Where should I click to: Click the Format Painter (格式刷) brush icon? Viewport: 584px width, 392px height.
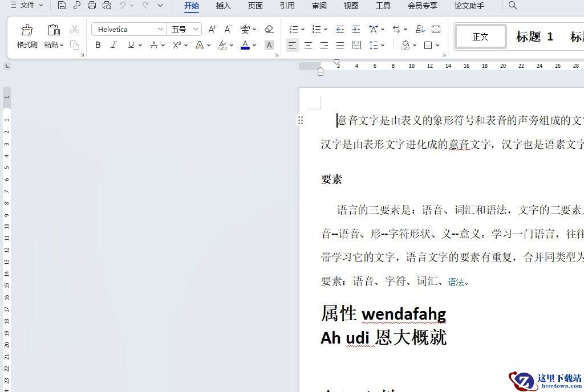[x=27, y=30]
